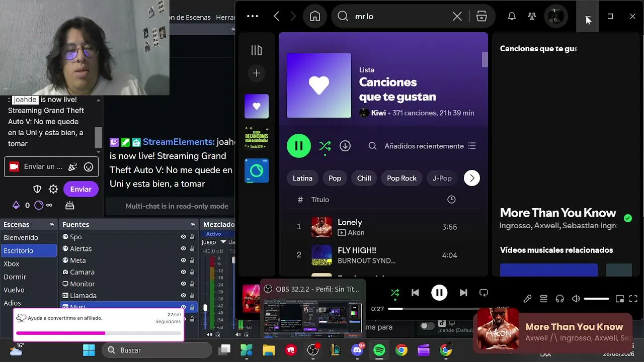Open the Spotify profile avatar
This screenshot has height=362, width=644.
[555, 17]
